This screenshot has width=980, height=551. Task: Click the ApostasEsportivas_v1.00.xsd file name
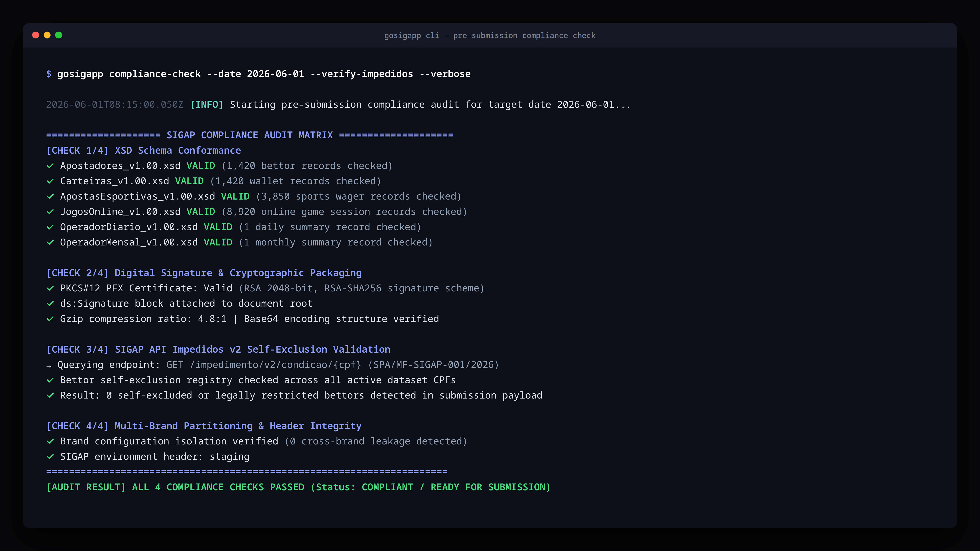(137, 196)
